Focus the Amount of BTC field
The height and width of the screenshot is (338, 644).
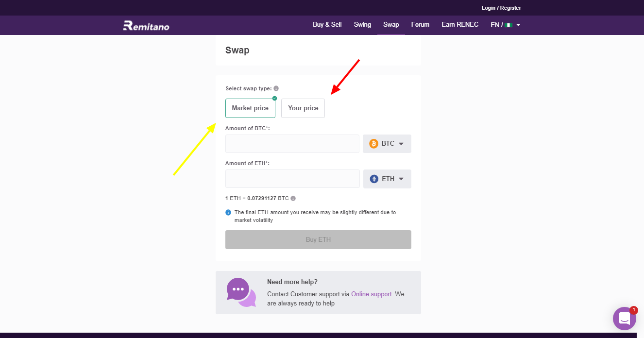click(x=292, y=144)
